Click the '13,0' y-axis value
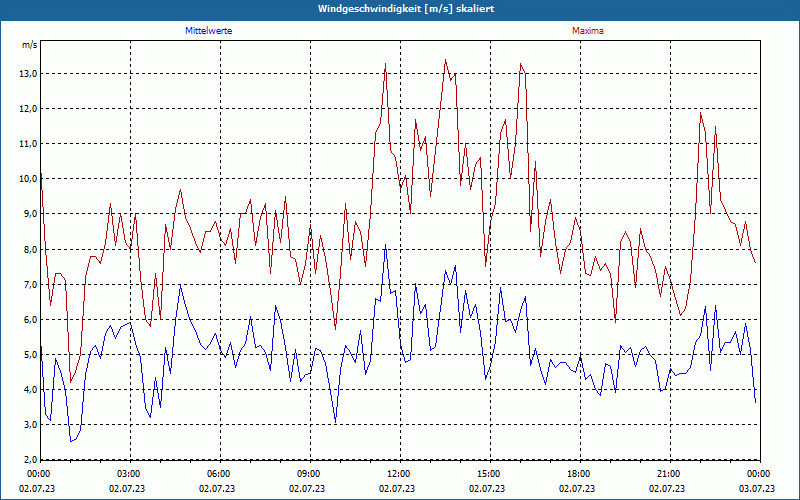The image size is (800, 500). tap(28, 73)
